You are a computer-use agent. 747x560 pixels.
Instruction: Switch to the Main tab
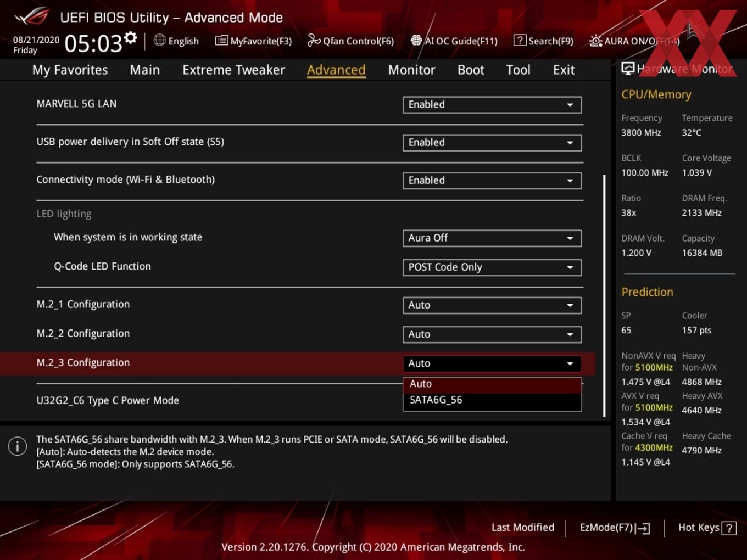coord(145,70)
